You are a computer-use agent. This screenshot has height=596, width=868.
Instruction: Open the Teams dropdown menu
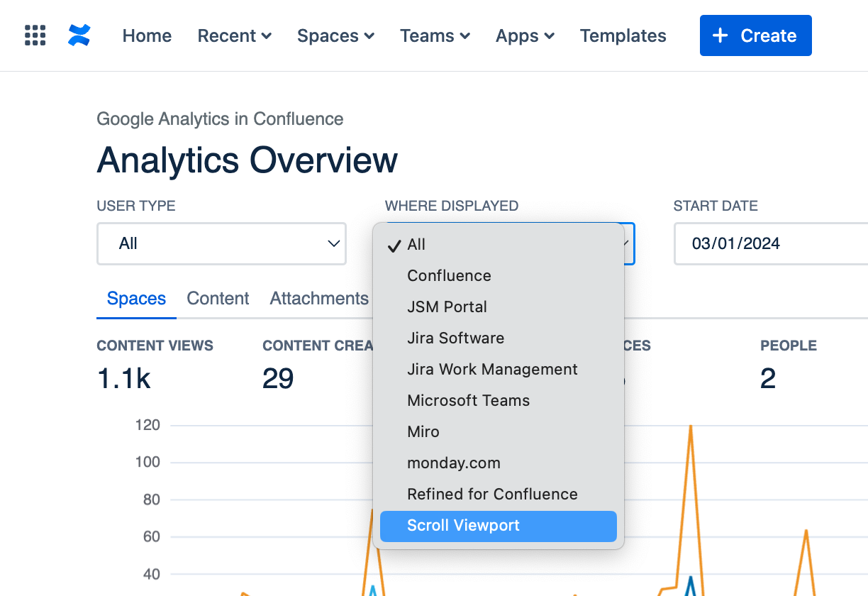coord(435,35)
